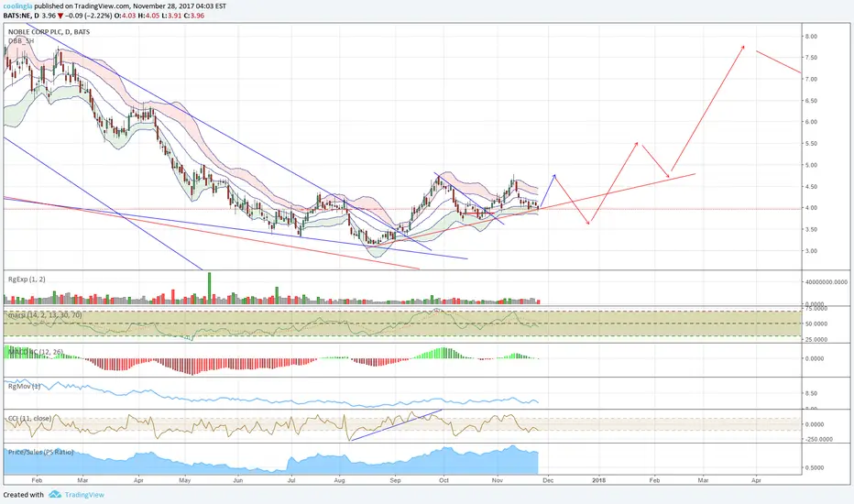The image size is (854, 504).
Task: Click the Sep label on time axis
Action: 396,480
